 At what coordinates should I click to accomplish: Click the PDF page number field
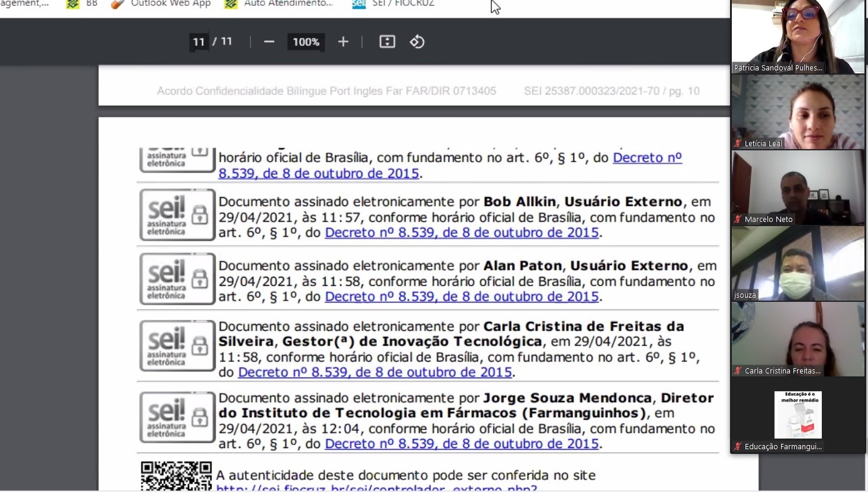click(199, 42)
